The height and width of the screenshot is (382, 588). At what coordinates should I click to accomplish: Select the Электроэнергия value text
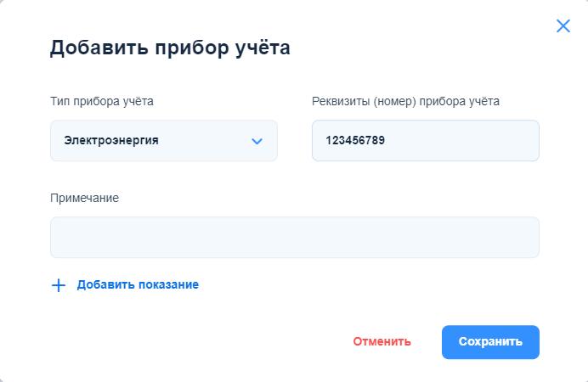point(111,141)
